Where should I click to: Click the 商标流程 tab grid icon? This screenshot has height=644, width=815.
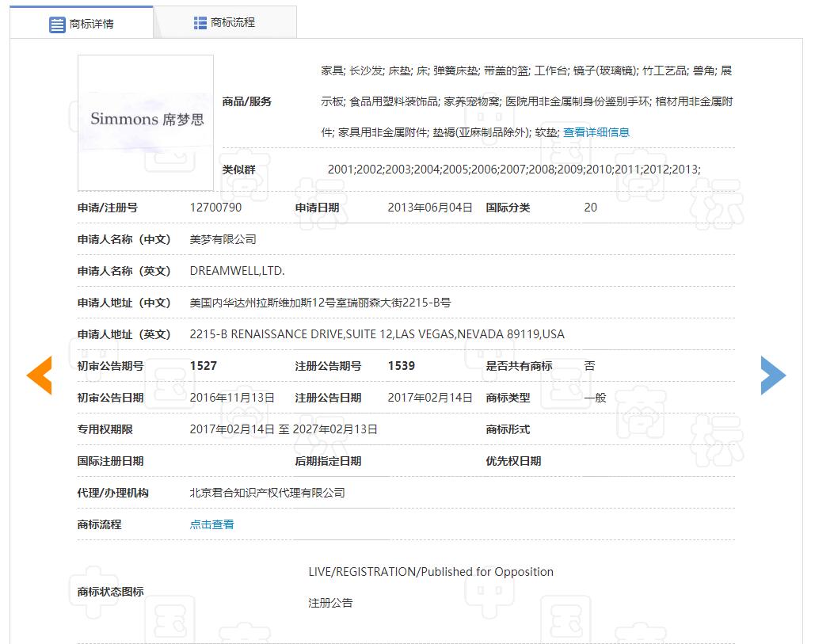point(200,23)
